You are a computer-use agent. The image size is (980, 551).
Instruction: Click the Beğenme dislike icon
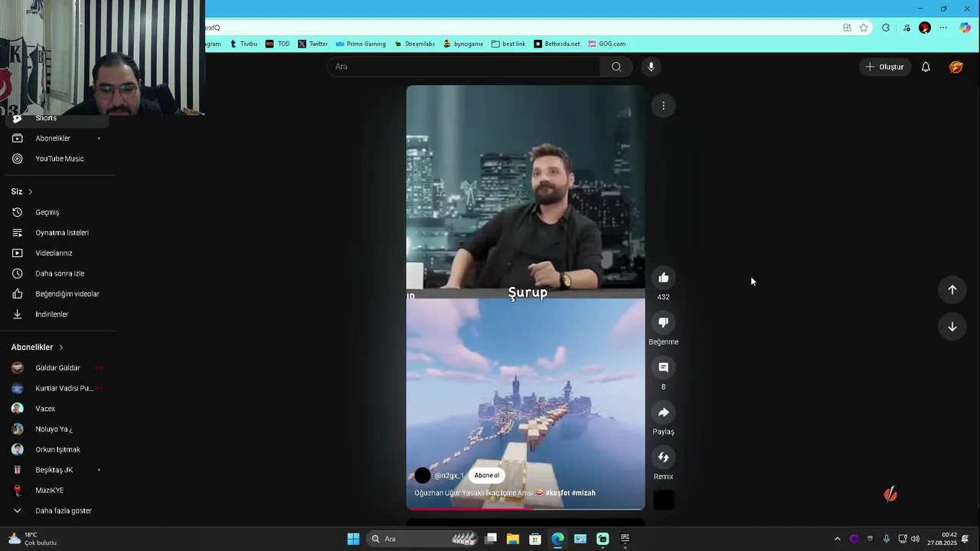(663, 323)
